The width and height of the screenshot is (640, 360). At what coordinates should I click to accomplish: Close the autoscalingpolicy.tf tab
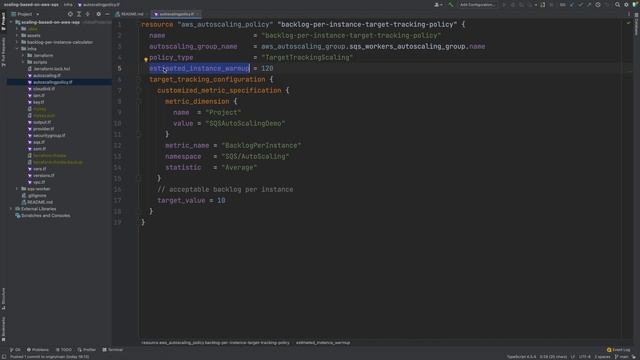pos(198,14)
